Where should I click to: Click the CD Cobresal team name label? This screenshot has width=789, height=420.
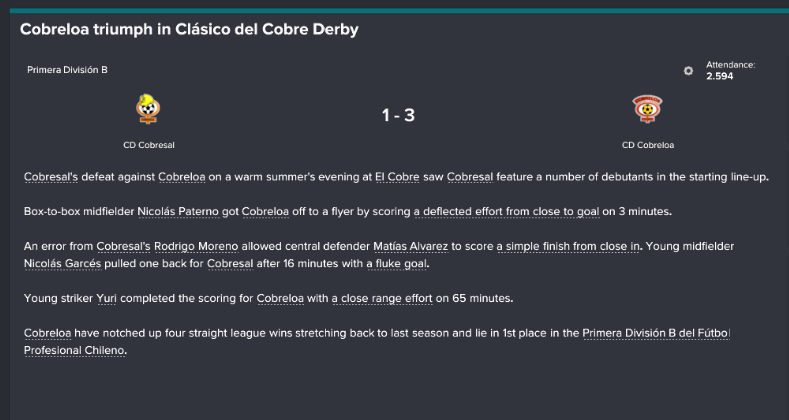pos(148,145)
